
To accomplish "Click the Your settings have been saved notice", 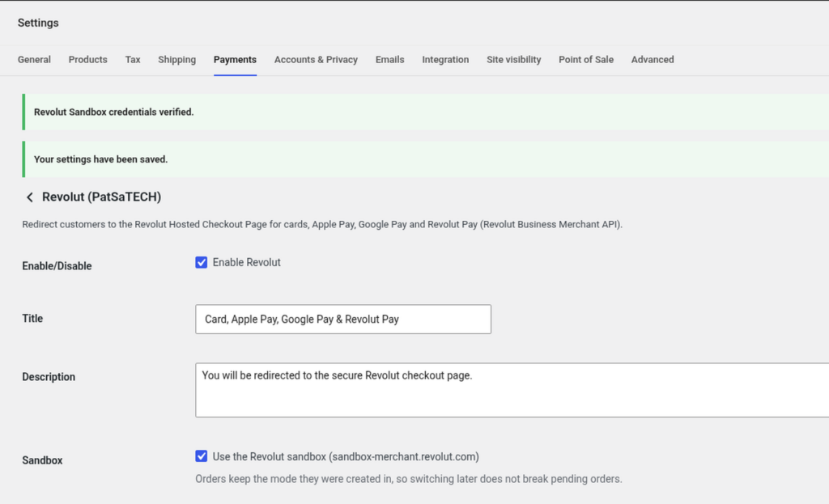I will pos(426,159).
